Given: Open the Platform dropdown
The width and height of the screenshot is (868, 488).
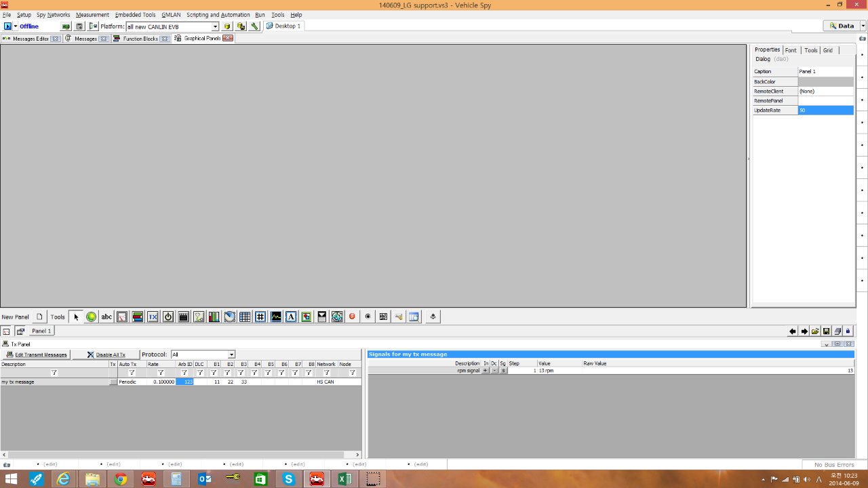Looking at the screenshot, I should 216,26.
